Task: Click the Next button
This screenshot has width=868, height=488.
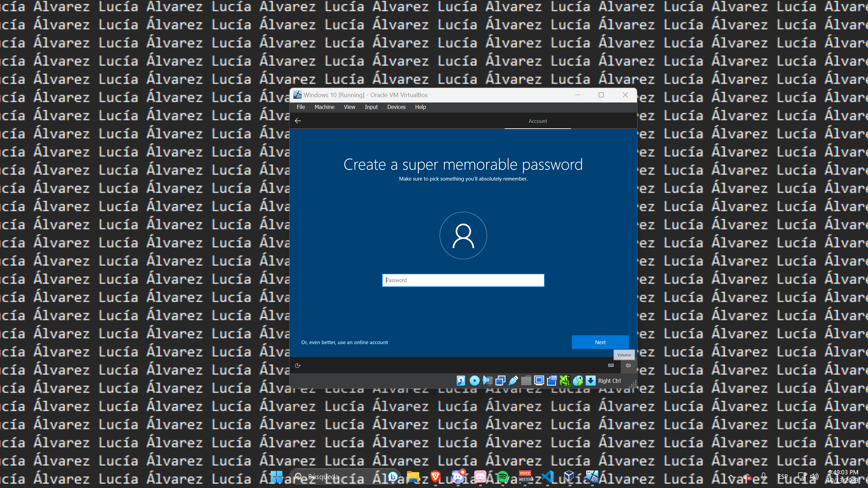Action: (x=600, y=342)
